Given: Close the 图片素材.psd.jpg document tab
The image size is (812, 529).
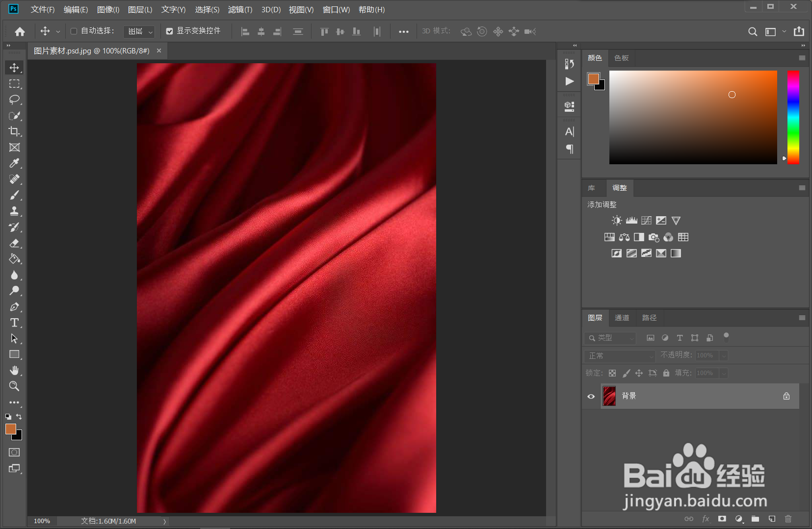Looking at the screenshot, I should click(159, 50).
